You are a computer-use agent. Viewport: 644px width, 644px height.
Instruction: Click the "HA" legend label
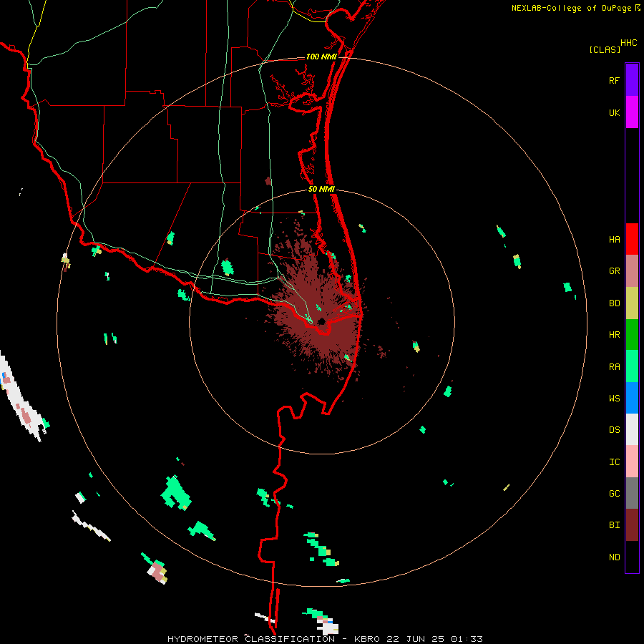point(614,239)
